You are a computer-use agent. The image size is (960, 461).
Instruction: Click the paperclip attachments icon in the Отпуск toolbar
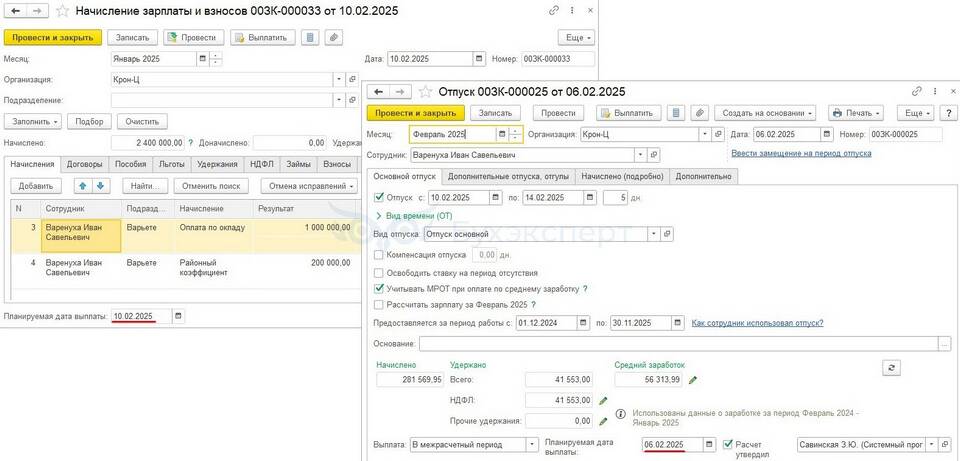tap(700, 113)
